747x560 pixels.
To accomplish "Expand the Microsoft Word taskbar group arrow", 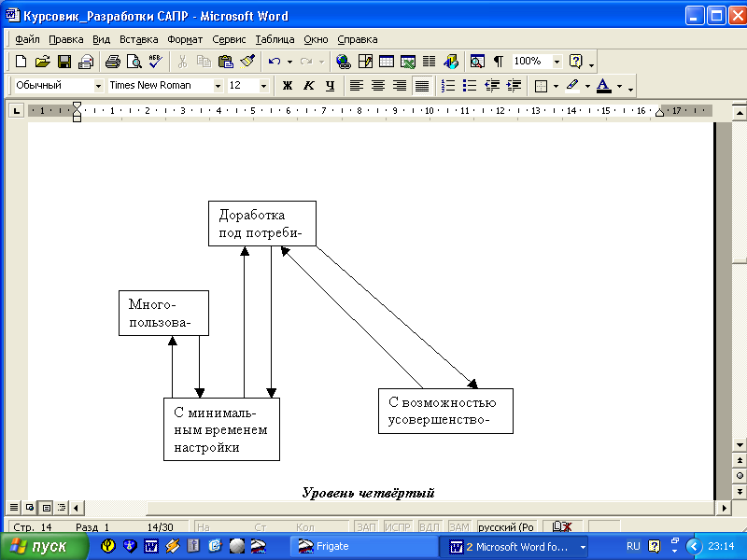I will [x=583, y=547].
